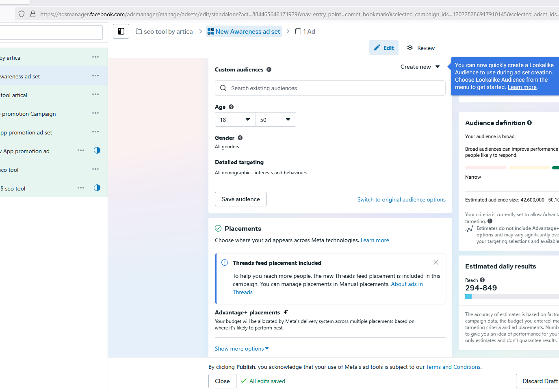Dismiss the Threads feed placement notice
Screen dimensions: 559x392
[x=436, y=262]
